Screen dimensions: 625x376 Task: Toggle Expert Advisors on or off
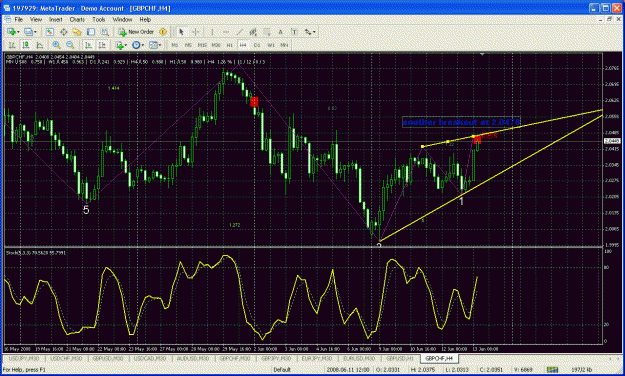(163, 32)
